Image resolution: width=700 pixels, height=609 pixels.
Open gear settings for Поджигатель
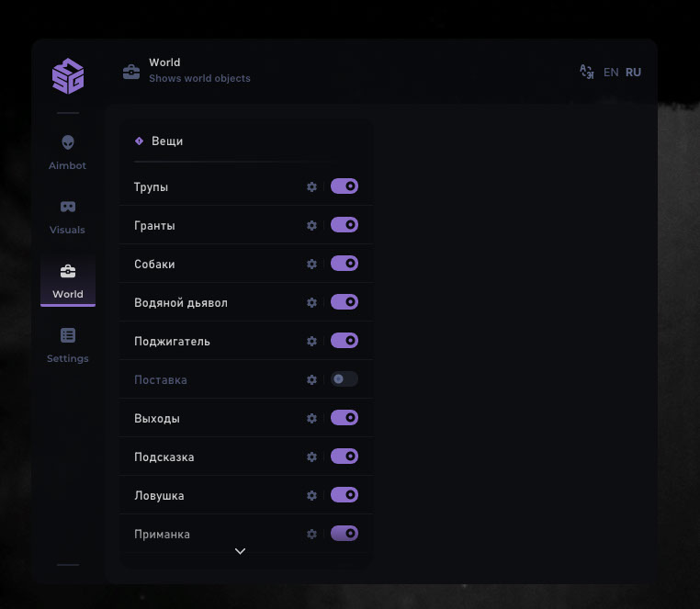coord(311,341)
